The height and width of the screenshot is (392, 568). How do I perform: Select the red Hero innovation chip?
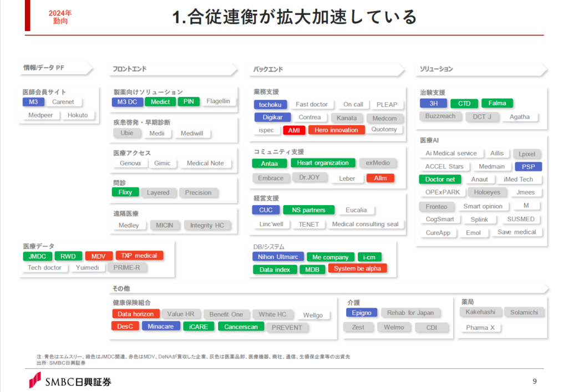click(336, 130)
